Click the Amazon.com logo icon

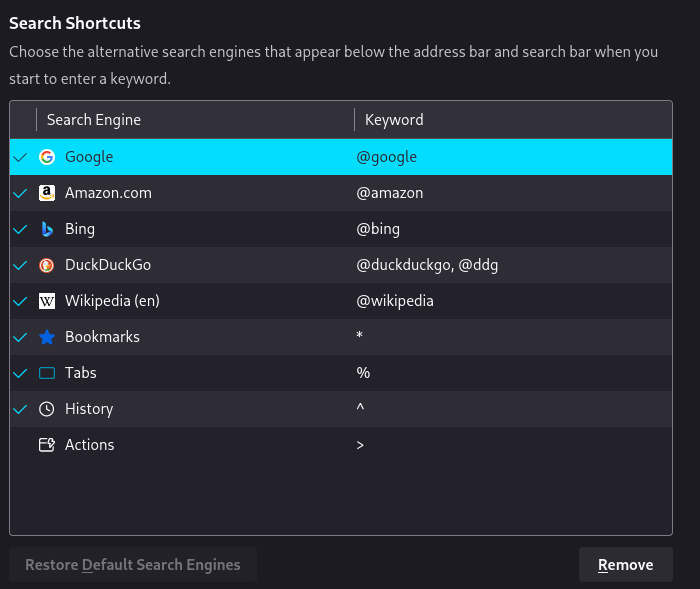click(47, 193)
